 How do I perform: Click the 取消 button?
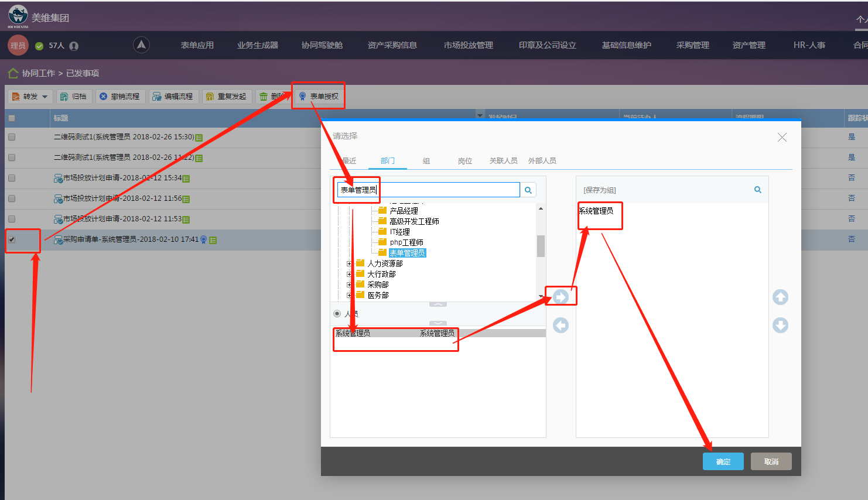(771, 461)
